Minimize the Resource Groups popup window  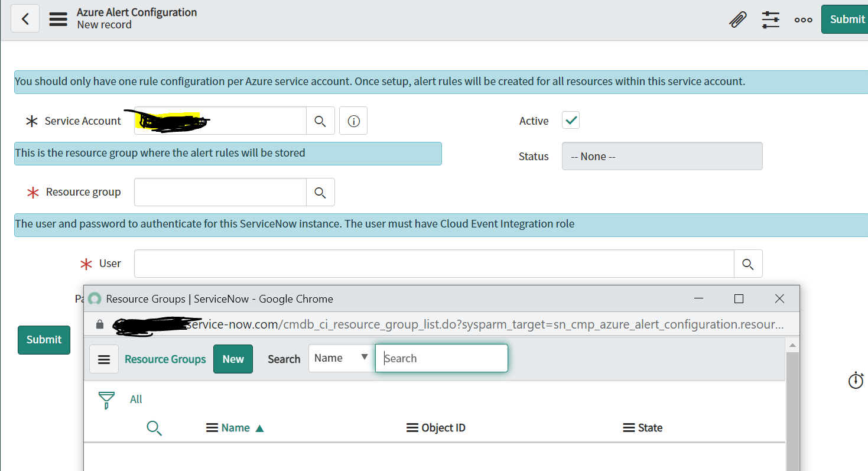pos(698,299)
